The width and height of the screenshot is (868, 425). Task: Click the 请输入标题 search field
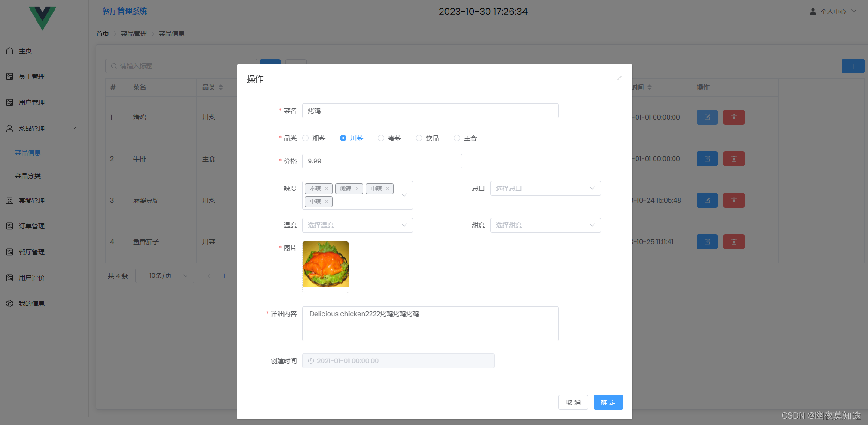pos(181,66)
